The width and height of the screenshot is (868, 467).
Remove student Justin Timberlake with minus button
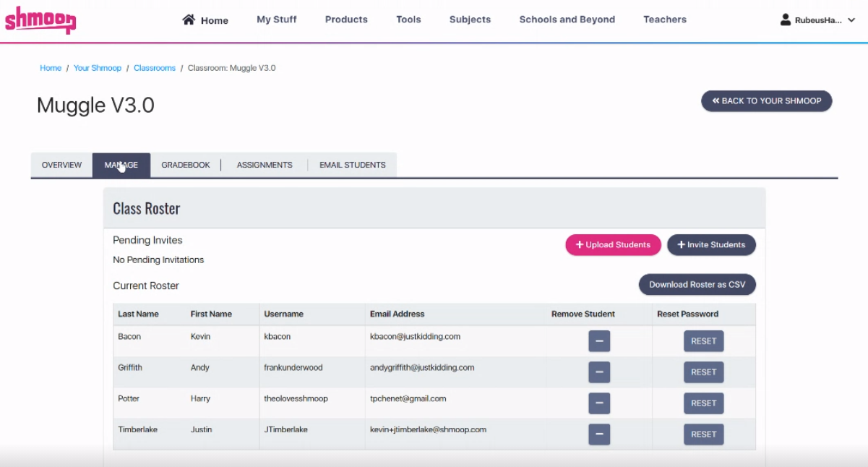click(x=598, y=434)
